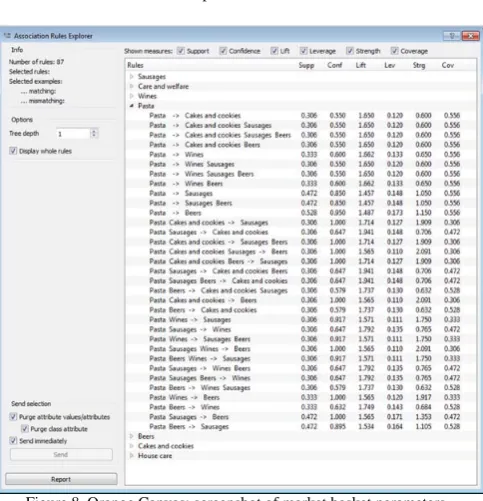Screen dimensions: 483x501
Task: Toggle the Coverage measure checkbox
Action: click(x=395, y=51)
